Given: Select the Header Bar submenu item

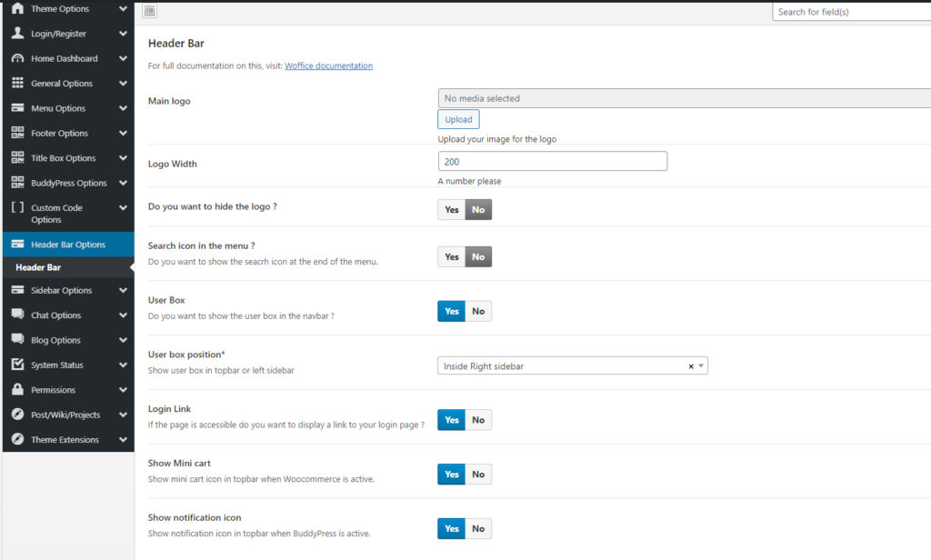Looking at the screenshot, I should (x=38, y=267).
